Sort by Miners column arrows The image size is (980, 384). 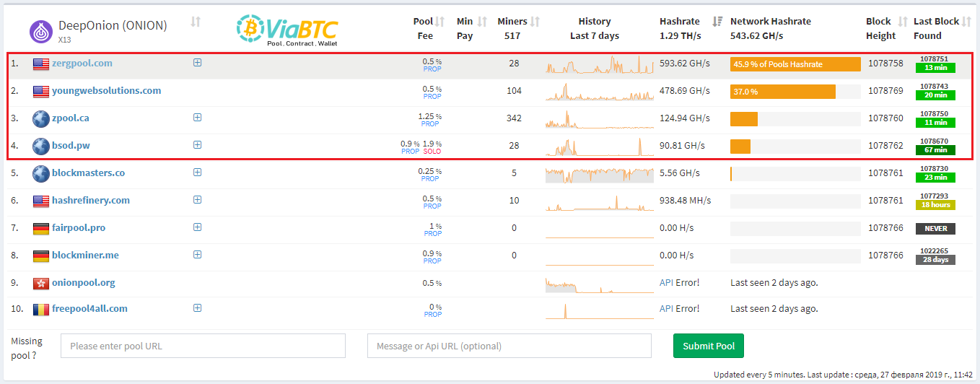[x=535, y=22]
